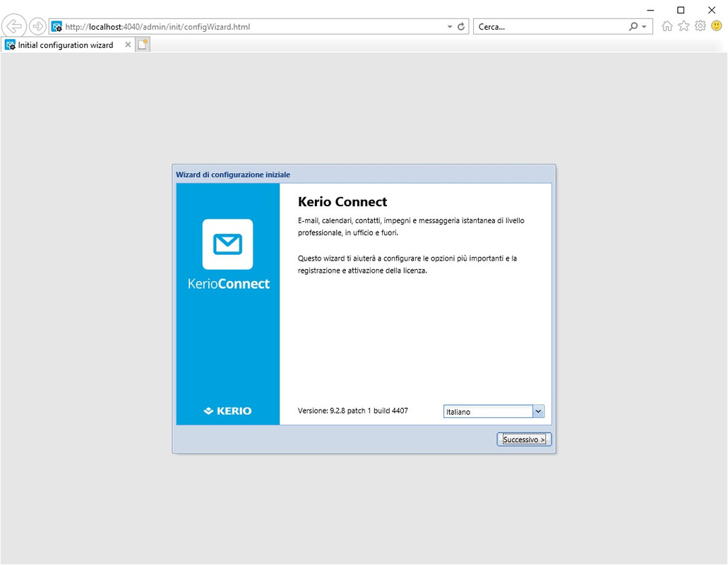The height and width of the screenshot is (565, 728).
Task: Close the browser window
Action: (711, 10)
